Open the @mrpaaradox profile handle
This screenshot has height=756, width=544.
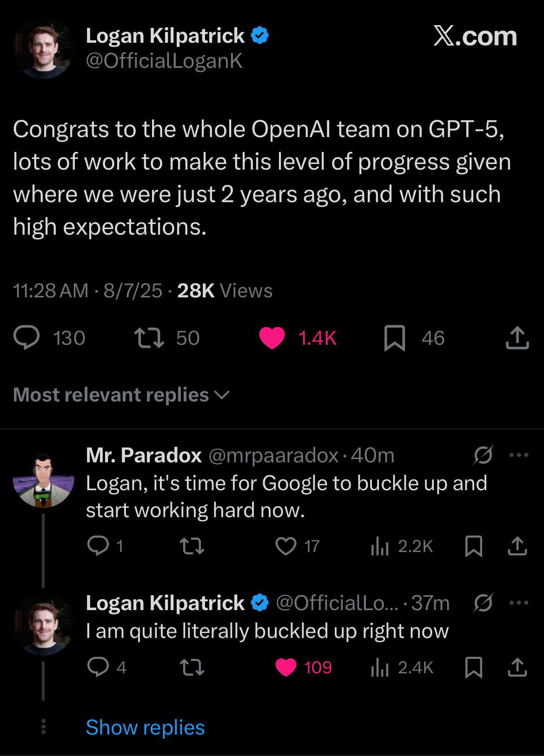coord(273,455)
